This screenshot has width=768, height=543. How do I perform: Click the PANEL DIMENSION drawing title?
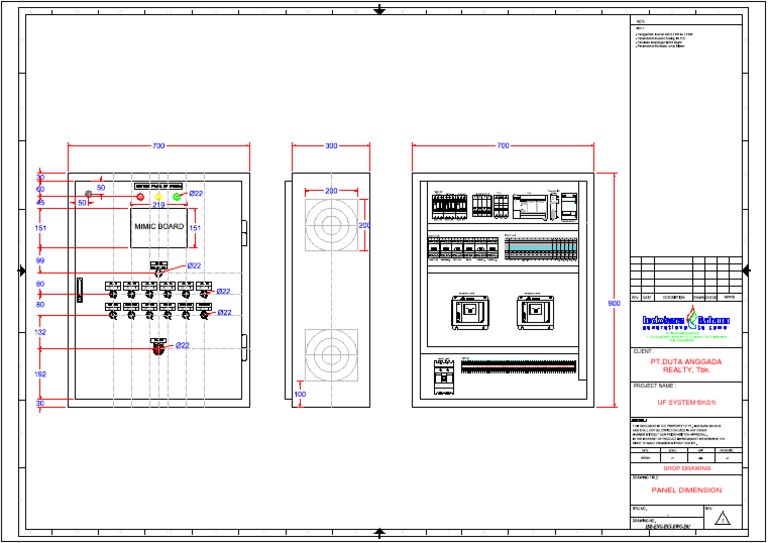point(686,490)
